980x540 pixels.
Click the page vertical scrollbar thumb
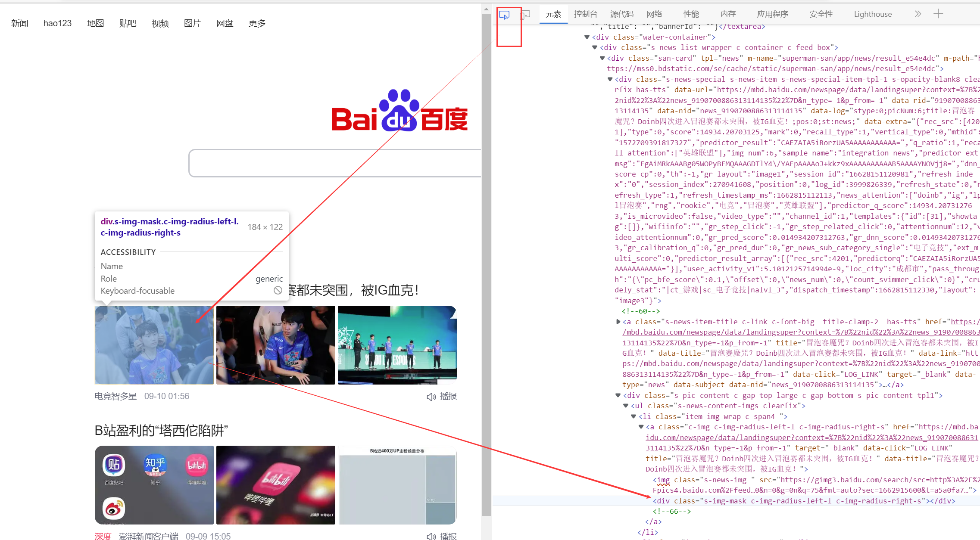pos(486,265)
